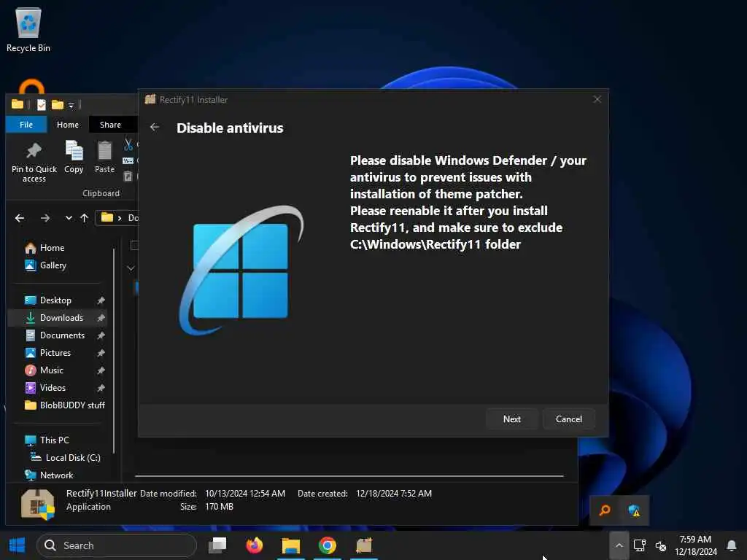Open Windows Security warning tray icon
This screenshot has width=747, height=560.
point(634,510)
